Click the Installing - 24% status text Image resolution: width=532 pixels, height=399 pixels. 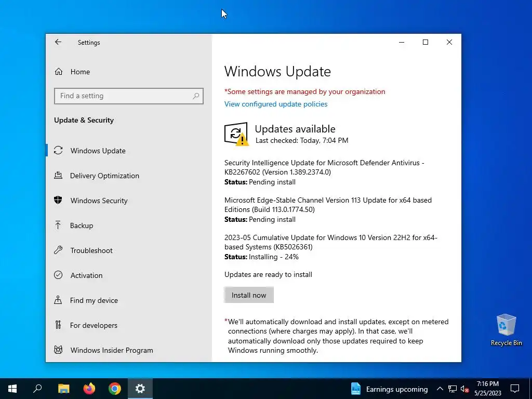[x=273, y=257]
